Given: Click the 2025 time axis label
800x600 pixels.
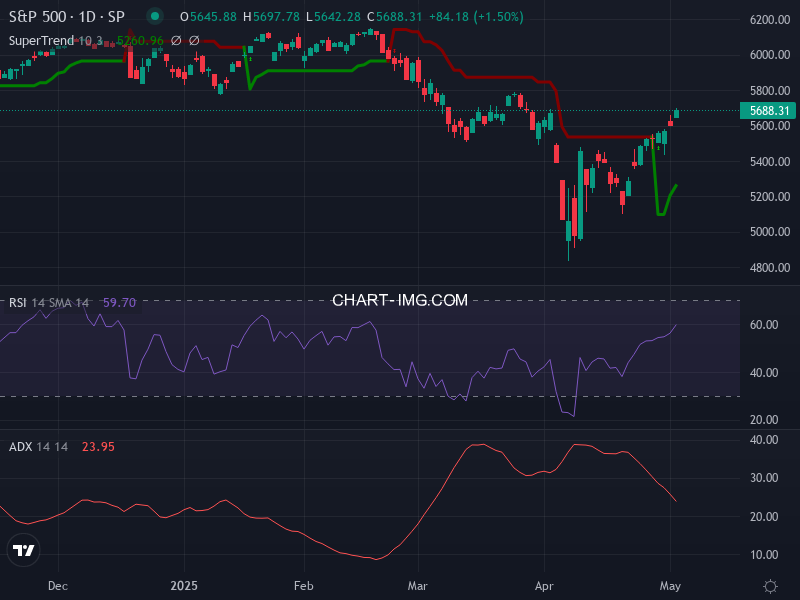Looking at the screenshot, I should [184, 586].
